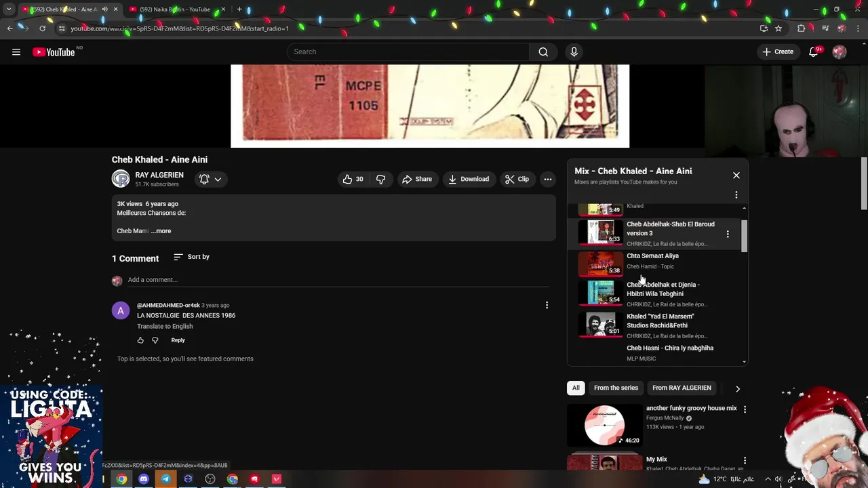Click the YouTube search input

pyautogui.click(x=408, y=52)
